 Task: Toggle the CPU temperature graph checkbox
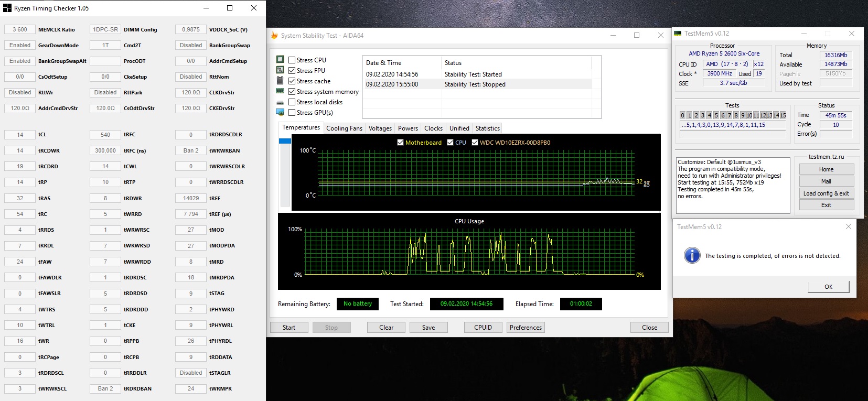pos(450,142)
